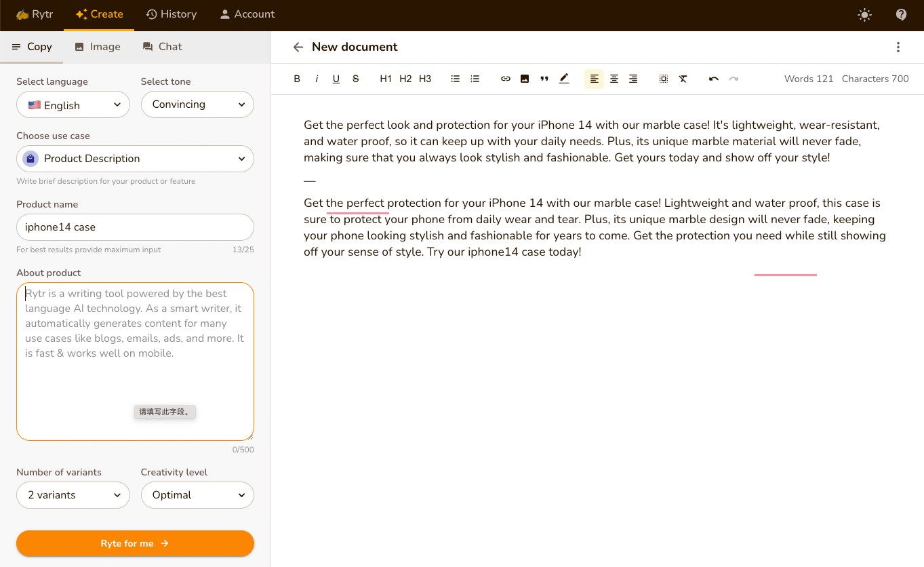Center align the text
The image size is (924, 567).
(614, 79)
